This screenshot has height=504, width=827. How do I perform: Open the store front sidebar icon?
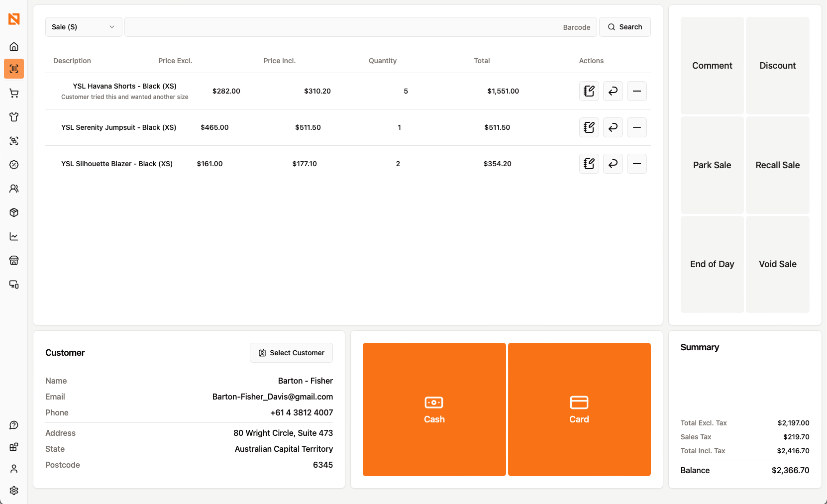click(14, 260)
